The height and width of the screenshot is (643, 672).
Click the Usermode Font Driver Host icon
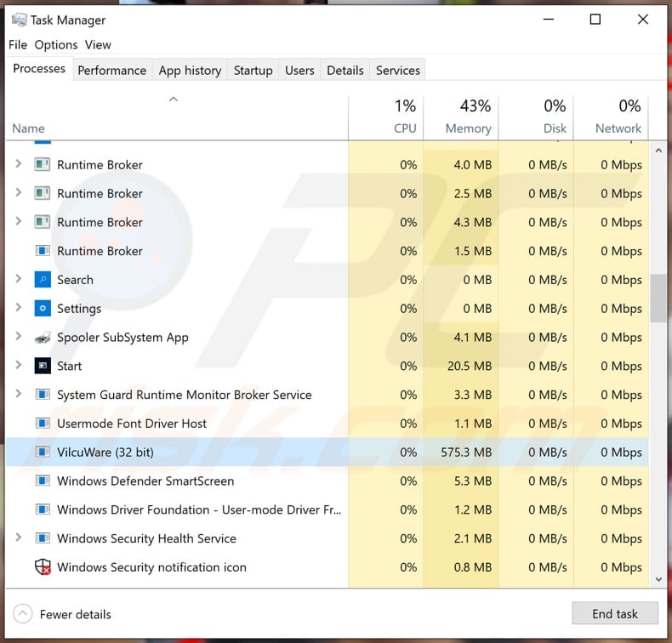point(43,424)
